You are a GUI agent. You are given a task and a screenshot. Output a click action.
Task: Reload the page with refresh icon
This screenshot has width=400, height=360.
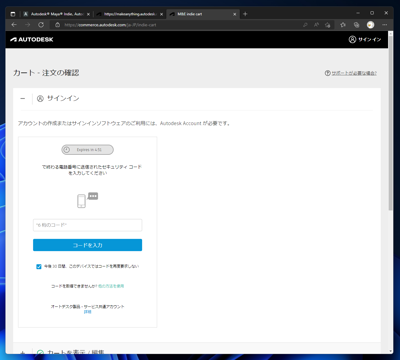41,25
